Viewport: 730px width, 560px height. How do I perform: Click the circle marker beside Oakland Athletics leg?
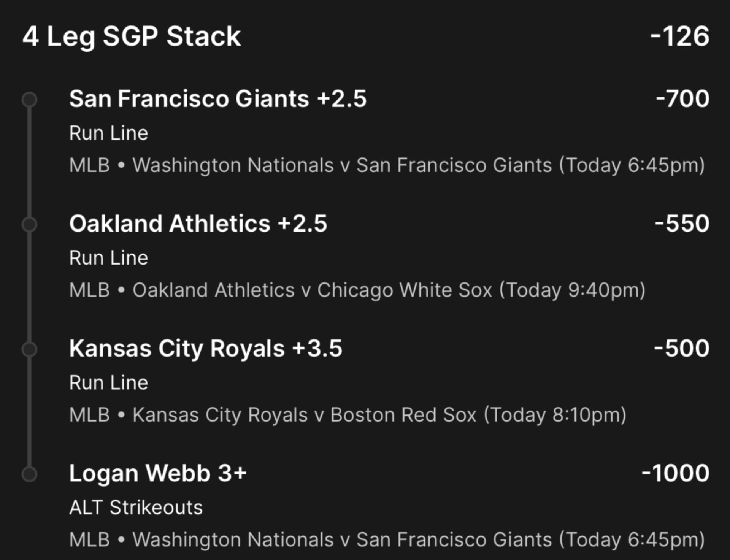[x=29, y=224]
